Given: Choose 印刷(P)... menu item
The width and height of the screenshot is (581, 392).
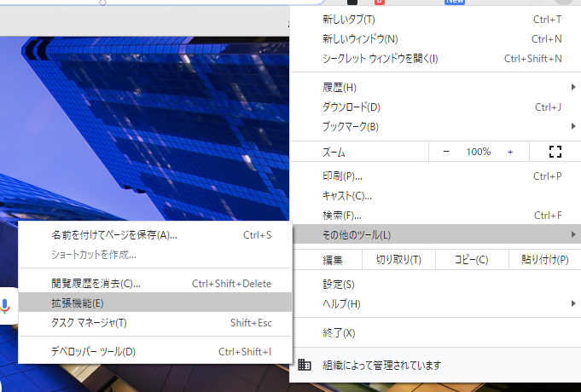Looking at the screenshot, I should pos(436,176).
